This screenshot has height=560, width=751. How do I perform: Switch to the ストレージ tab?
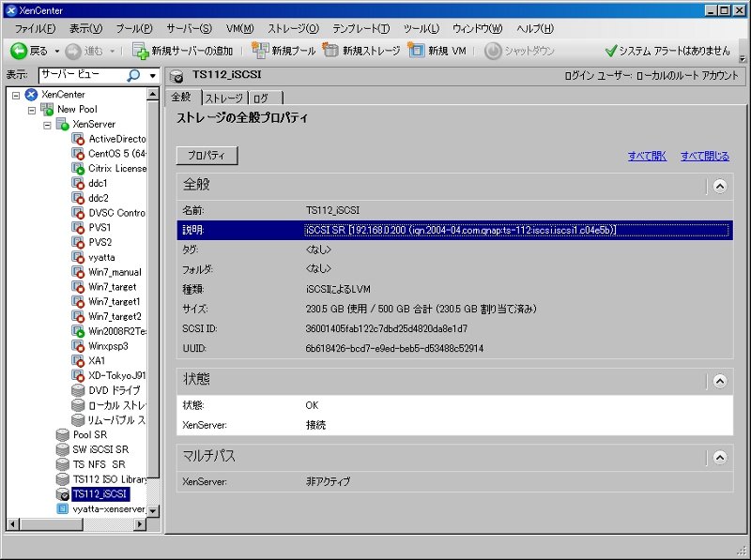[x=224, y=98]
